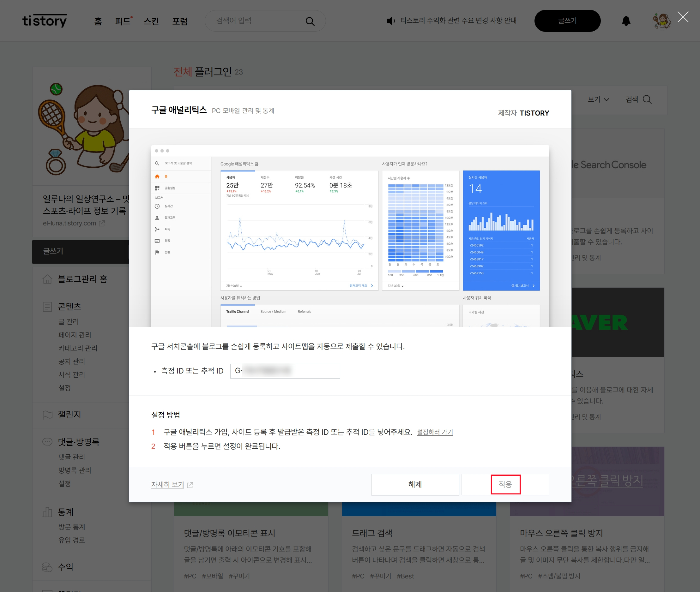Click the sidebar 글쓰기 button

point(81,251)
